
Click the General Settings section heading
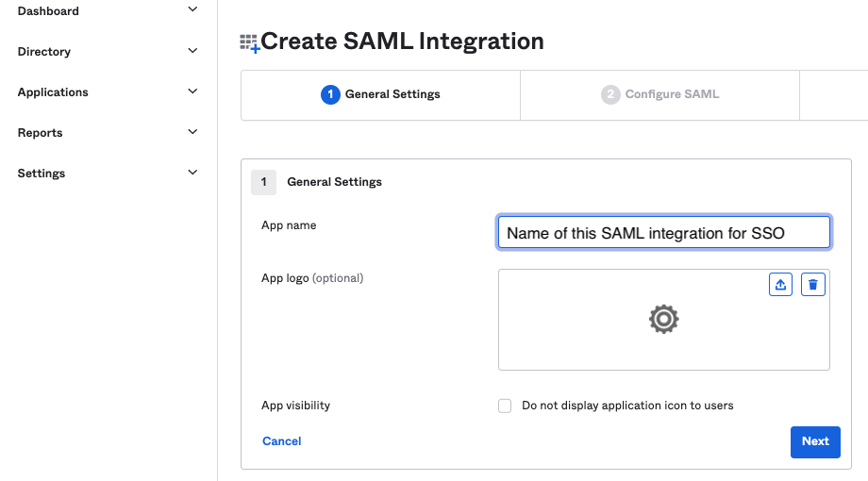pyautogui.click(x=334, y=182)
